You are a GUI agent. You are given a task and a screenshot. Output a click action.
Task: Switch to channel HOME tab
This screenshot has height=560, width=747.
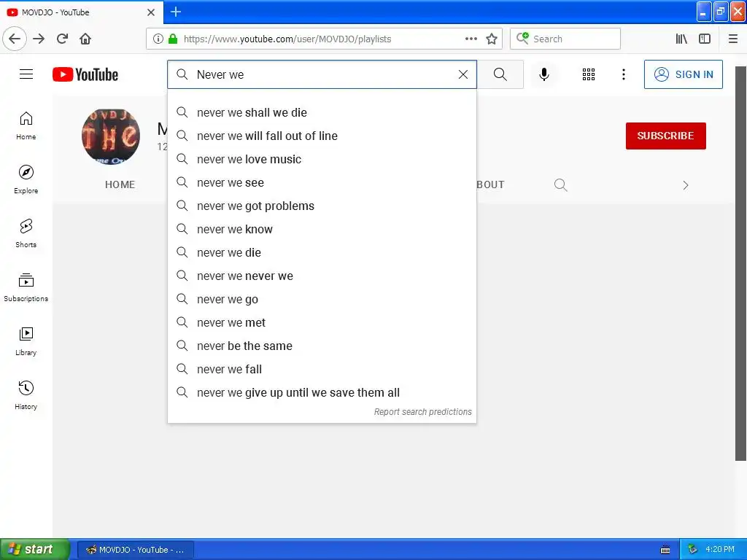click(120, 184)
